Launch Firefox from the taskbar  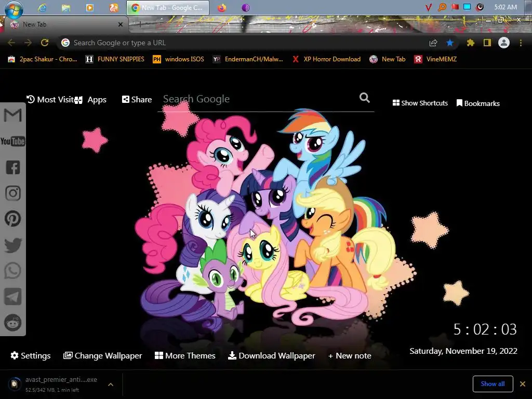click(222, 7)
